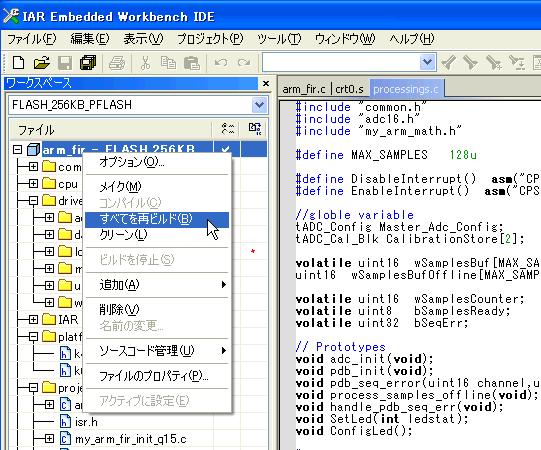Click the Copy toolbar icon
The width and height of the screenshot is (541, 450).
pyautogui.click(x=168, y=63)
